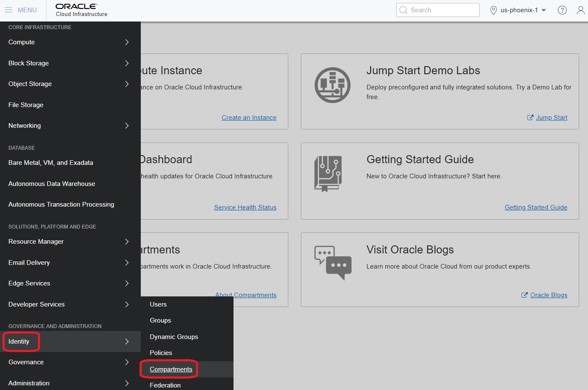Follow the Oracle Blogs link

point(548,295)
